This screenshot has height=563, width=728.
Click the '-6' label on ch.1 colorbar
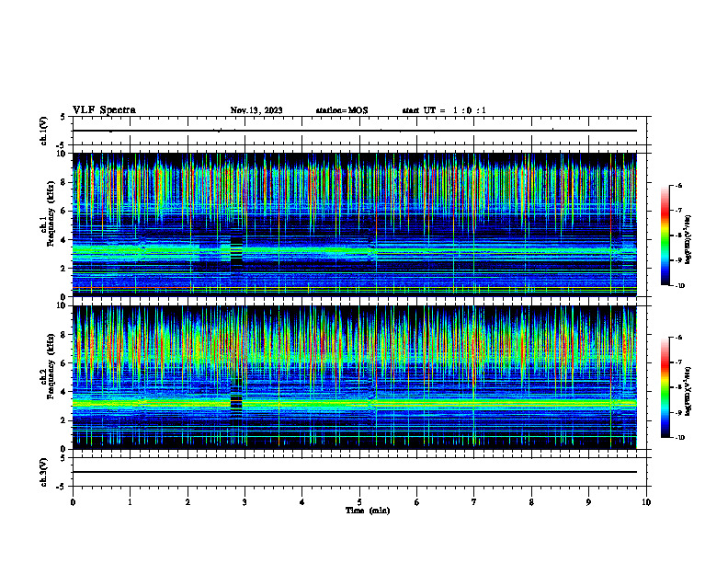pos(678,186)
